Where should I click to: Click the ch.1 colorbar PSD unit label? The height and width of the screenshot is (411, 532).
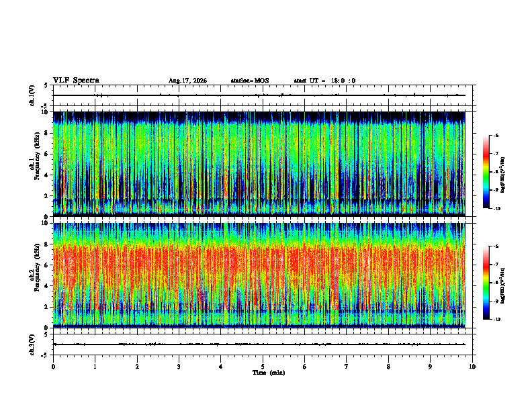coord(503,175)
